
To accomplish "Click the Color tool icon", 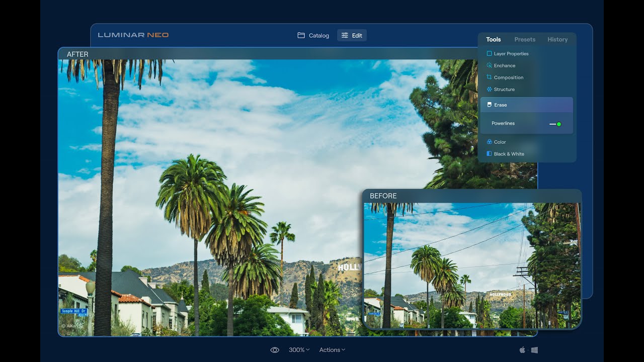I will (x=489, y=142).
